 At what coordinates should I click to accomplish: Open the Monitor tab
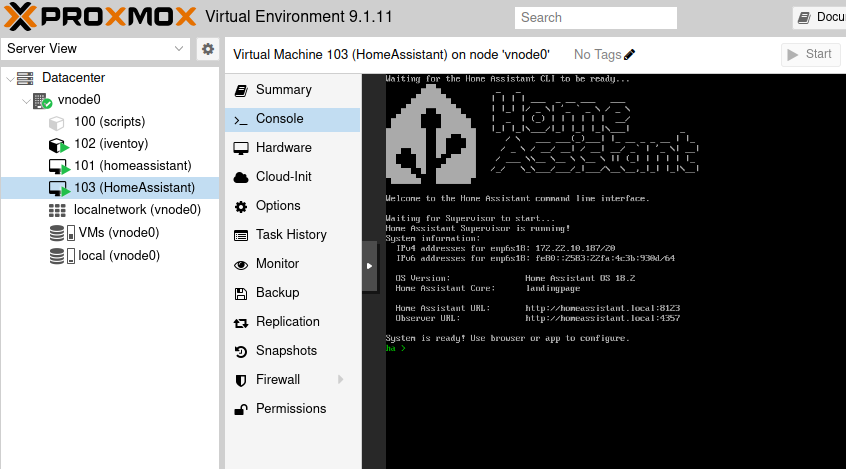point(293,264)
